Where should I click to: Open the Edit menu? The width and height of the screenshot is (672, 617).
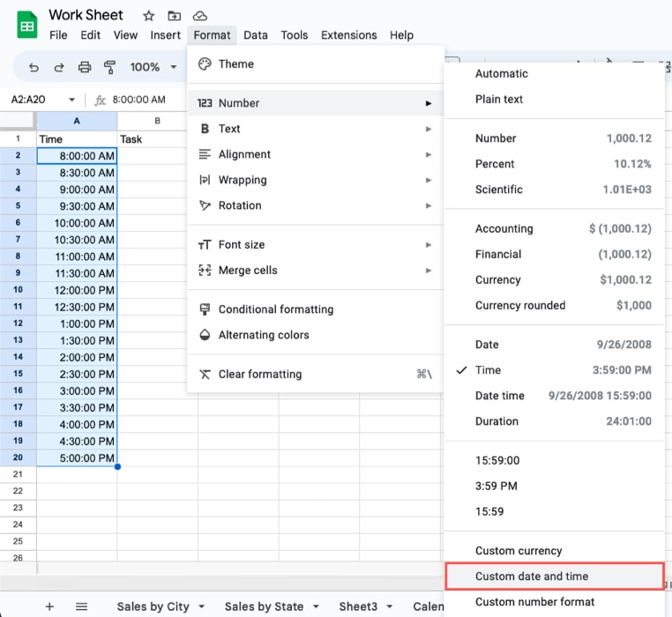(x=91, y=35)
